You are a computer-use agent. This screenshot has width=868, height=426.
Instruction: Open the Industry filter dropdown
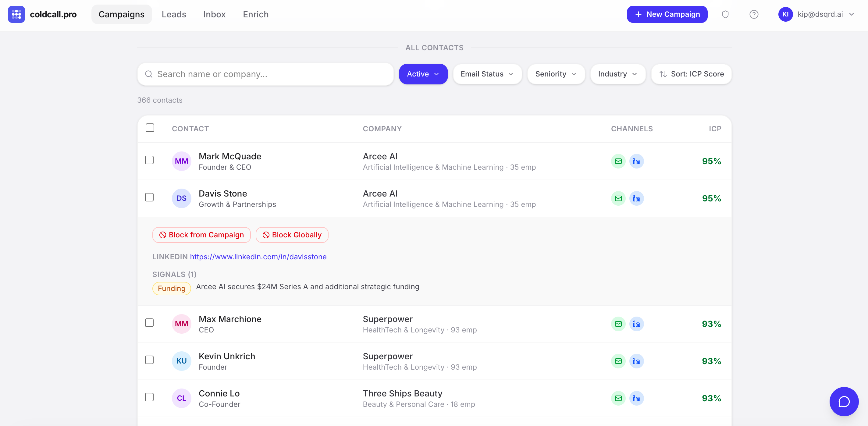(x=617, y=74)
